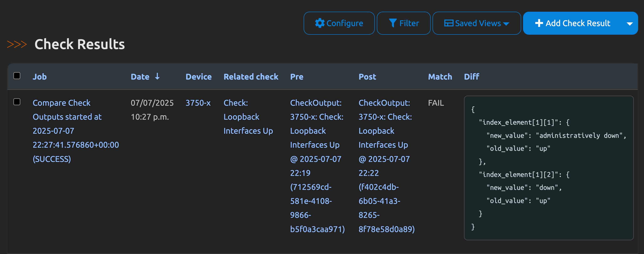This screenshot has height=254, width=644.
Task: Click the Saved Views table icon
Action: point(449,23)
